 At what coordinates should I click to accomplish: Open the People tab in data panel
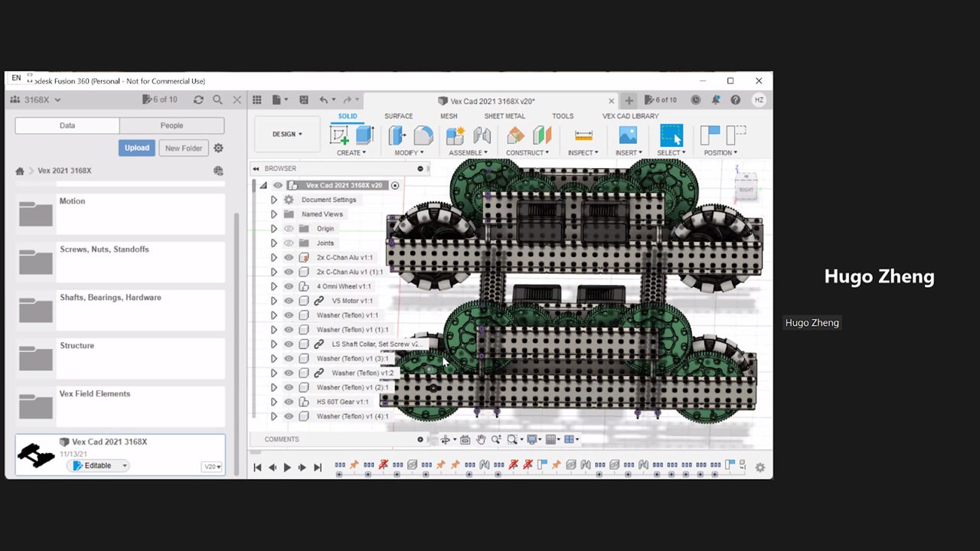coord(171,126)
